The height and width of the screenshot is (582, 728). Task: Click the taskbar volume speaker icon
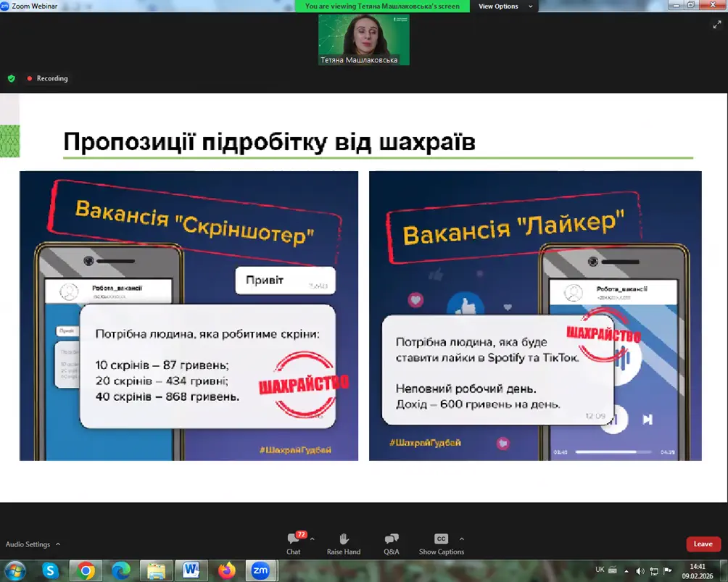pos(640,570)
